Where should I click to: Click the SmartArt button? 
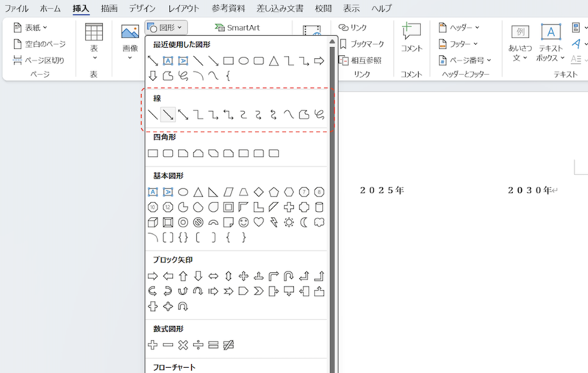pos(237,27)
